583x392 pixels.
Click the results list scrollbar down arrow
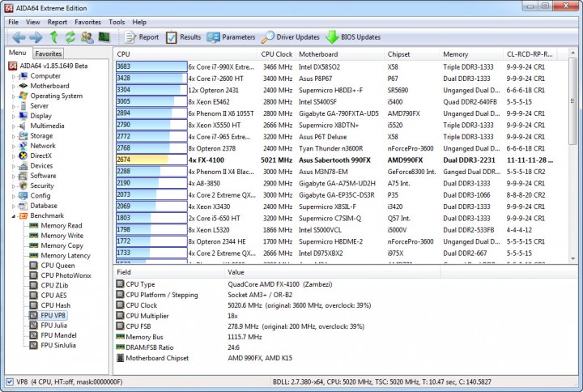[572, 258]
